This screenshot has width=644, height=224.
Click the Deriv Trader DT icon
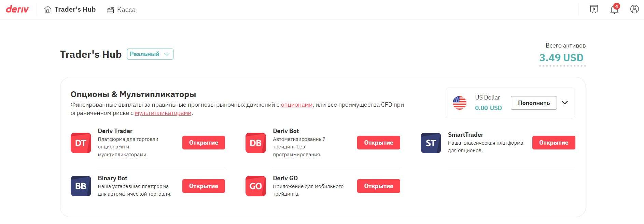coord(81,143)
